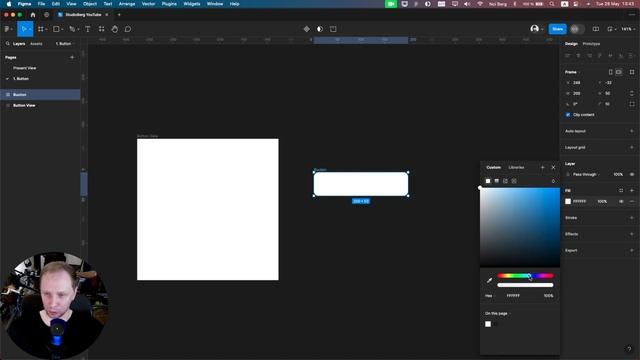Toggle resize to fit icon
This screenshot has height=360, width=640.
[x=632, y=72]
